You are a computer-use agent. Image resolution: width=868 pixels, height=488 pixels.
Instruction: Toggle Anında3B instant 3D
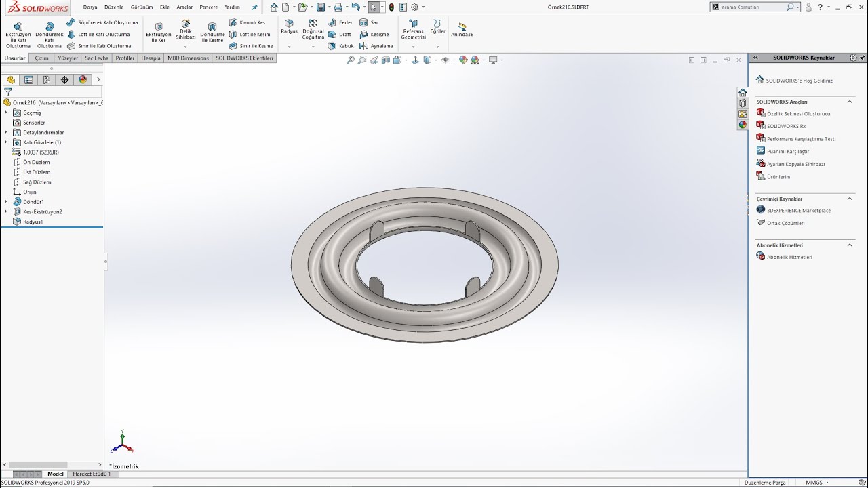[x=462, y=30]
